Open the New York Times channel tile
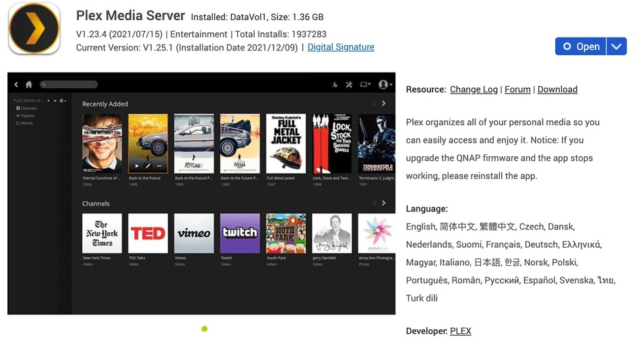Viewport: 644px width, 352px height. pos(102,233)
